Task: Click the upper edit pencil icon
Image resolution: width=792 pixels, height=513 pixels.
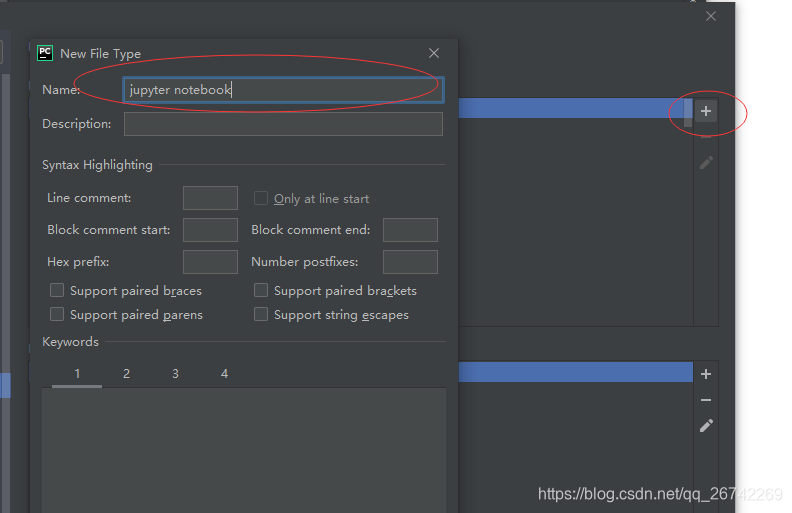Action: tap(706, 163)
